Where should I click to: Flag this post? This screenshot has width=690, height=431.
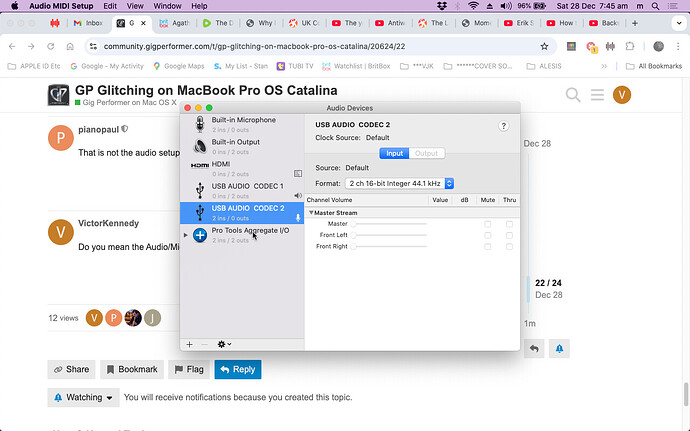(x=189, y=369)
